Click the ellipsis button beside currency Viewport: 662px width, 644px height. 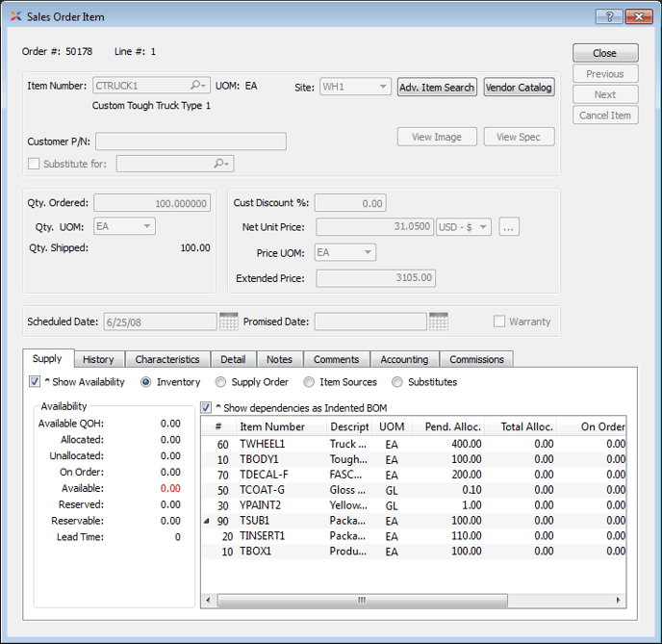click(509, 227)
